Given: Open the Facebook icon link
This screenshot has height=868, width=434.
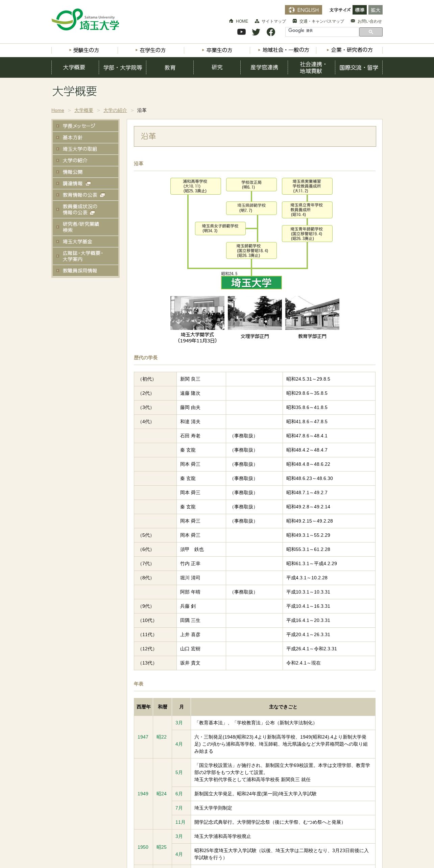Looking at the screenshot, I should pyautogui.click(x=271, y=32).
